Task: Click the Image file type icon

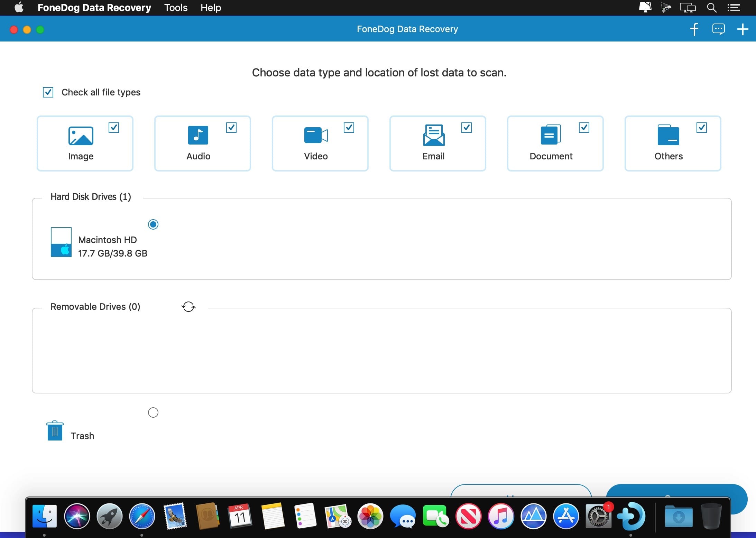Action: [x=81, y=136]
